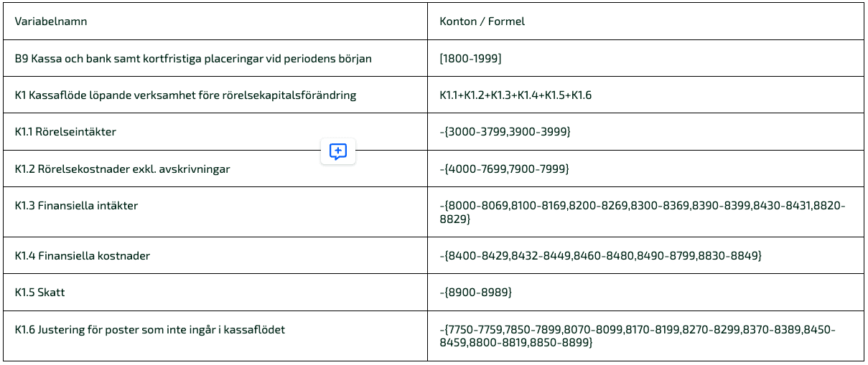Viewport: 868px width, 365px height.
Task: Select the Variabelnamn header cell
Action: pos(215,21)
